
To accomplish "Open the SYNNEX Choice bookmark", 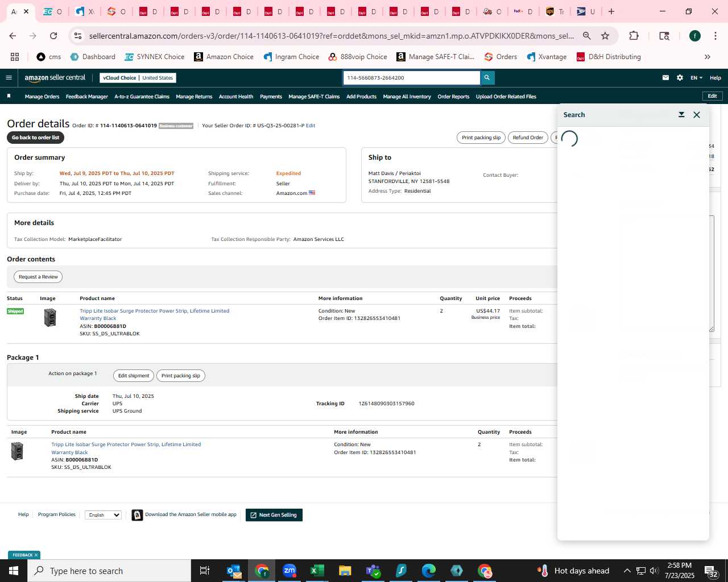I will tap(155, 57).
